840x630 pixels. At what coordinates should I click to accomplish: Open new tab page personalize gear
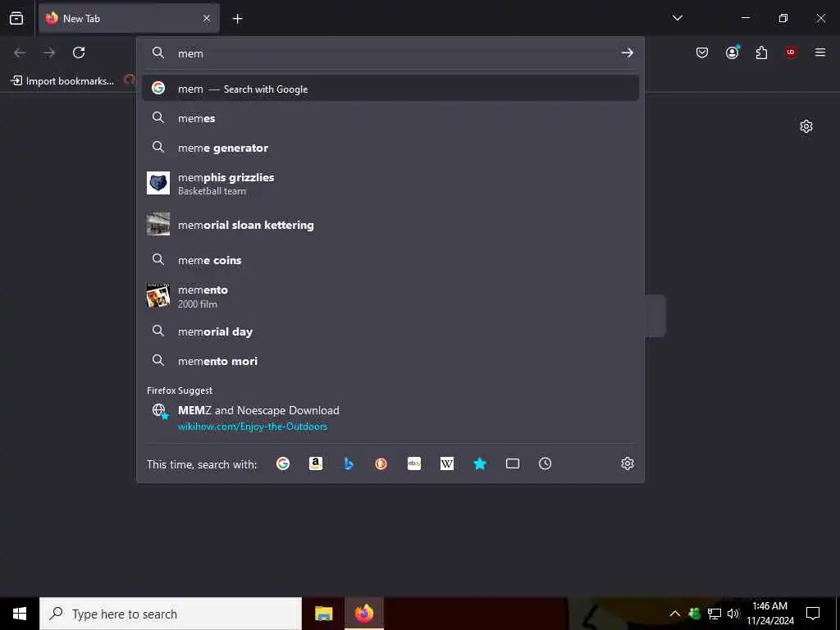(806, 126)
